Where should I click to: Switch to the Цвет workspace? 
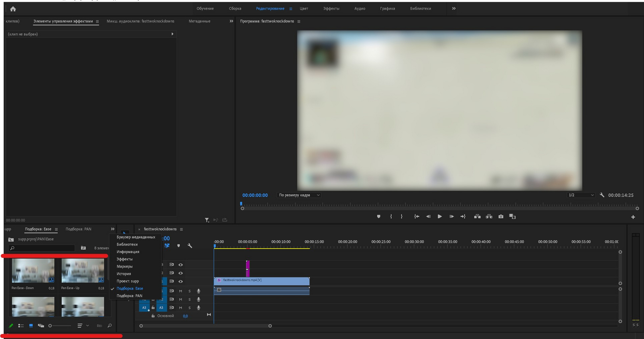point(304,8)
